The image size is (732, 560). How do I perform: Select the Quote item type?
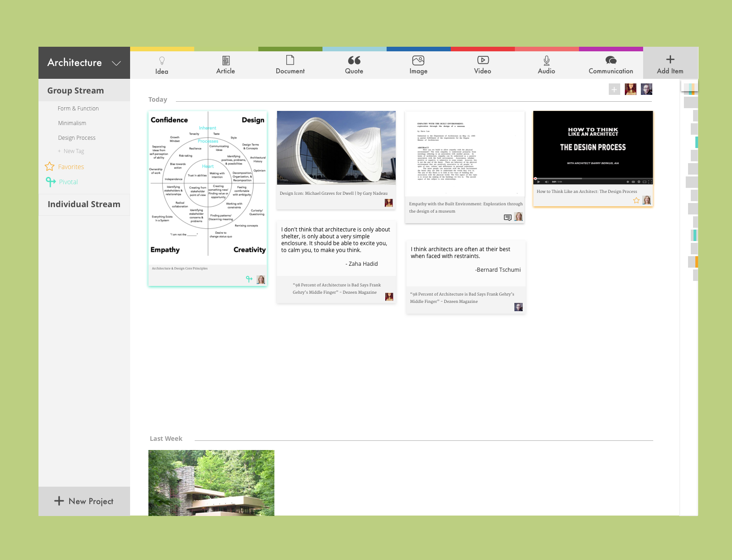pyautogui.click(x=354, y=65)
